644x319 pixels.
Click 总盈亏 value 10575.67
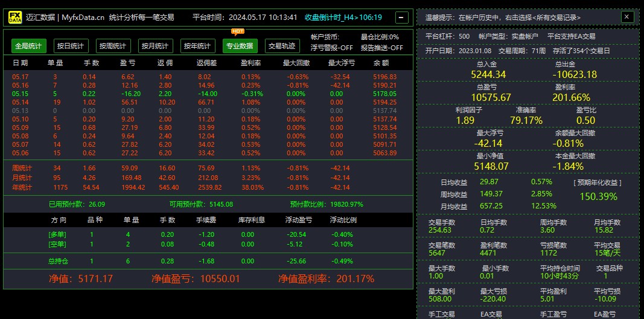pyautogui.click(x=491, y=97)
